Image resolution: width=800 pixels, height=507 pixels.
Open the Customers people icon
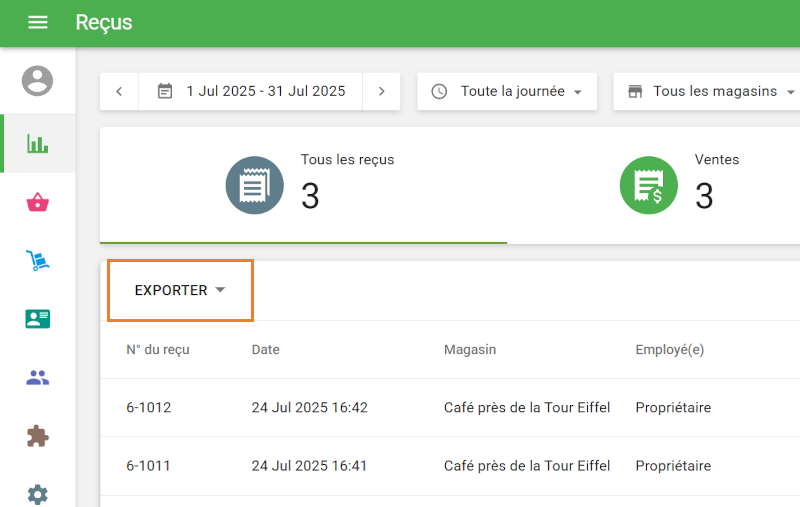(37, 378)
